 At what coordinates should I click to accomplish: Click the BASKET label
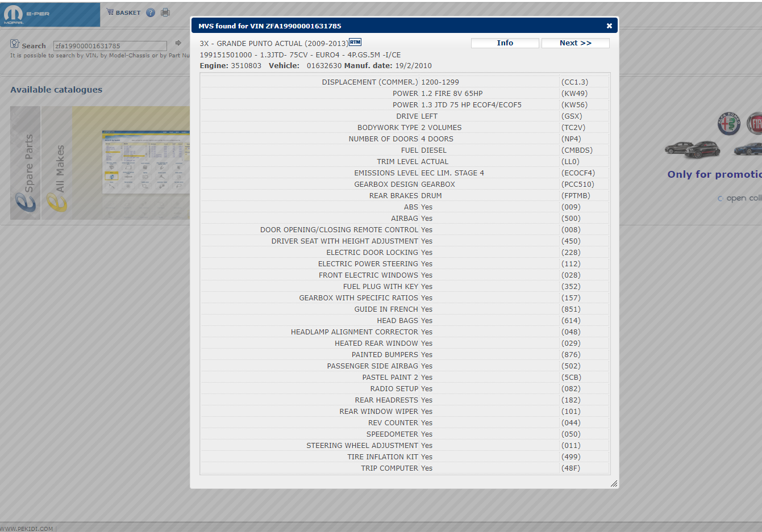coord(128,12)
